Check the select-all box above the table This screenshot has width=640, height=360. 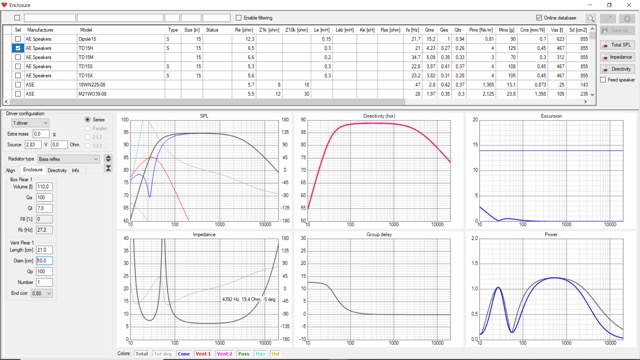(17, 18)
